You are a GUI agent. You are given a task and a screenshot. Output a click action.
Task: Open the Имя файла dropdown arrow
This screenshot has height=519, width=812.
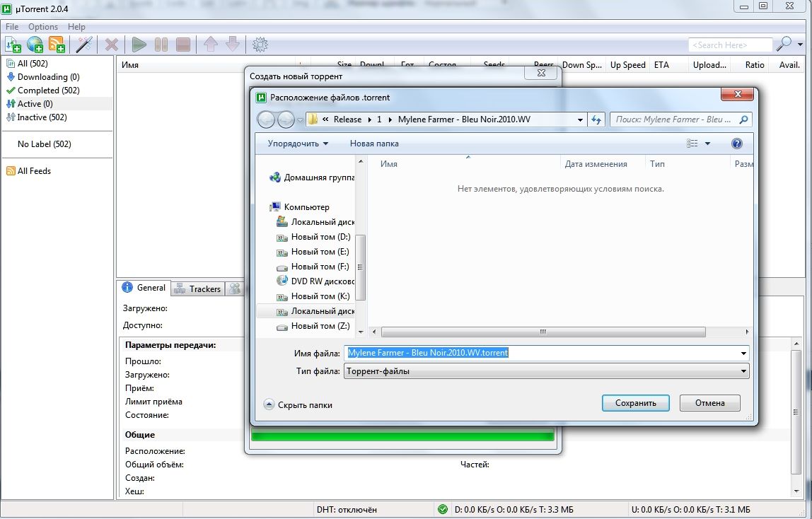pos(743,354)
